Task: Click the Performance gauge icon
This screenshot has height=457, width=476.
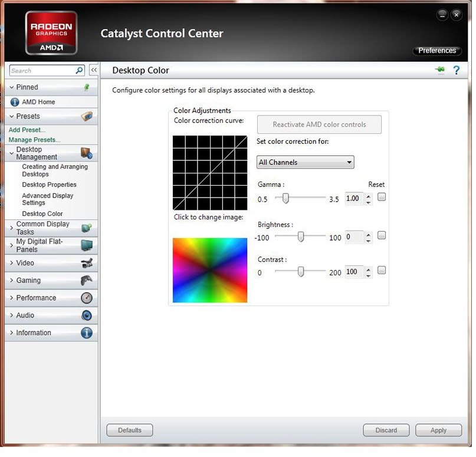Action: click(x=87, y=299)
